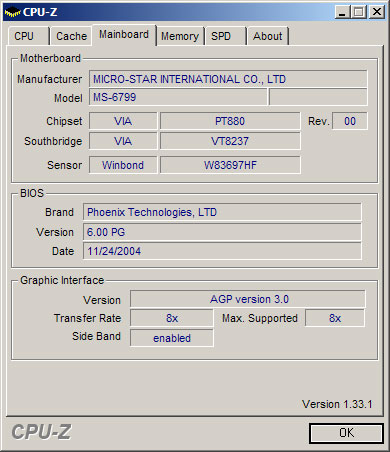Click the BIOS Brand label
Image resolution: width=390 pixels, height=452 pixels.
(59, 212)
